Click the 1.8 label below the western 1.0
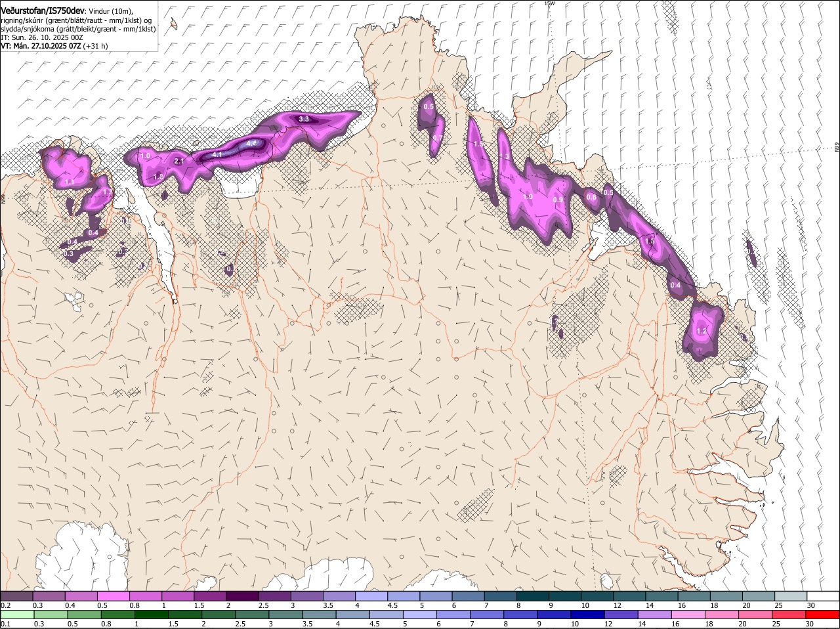This screenshot has width=840, height=629. pos(158,177)
